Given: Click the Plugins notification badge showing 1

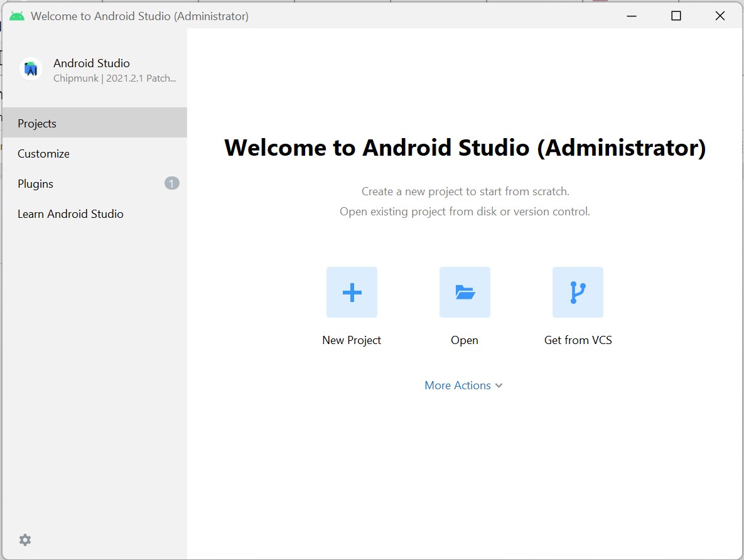Looking at the screenshot, I should [171, 183].
